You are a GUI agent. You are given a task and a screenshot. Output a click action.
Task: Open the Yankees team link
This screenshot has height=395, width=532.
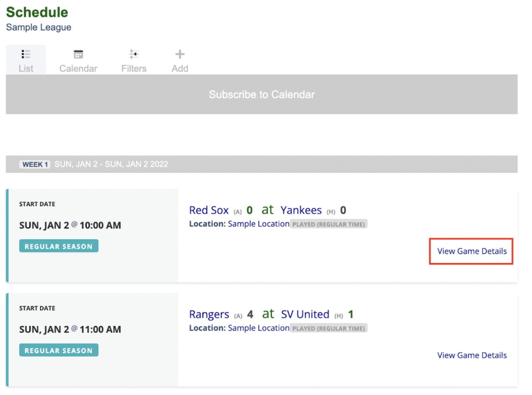301,210
